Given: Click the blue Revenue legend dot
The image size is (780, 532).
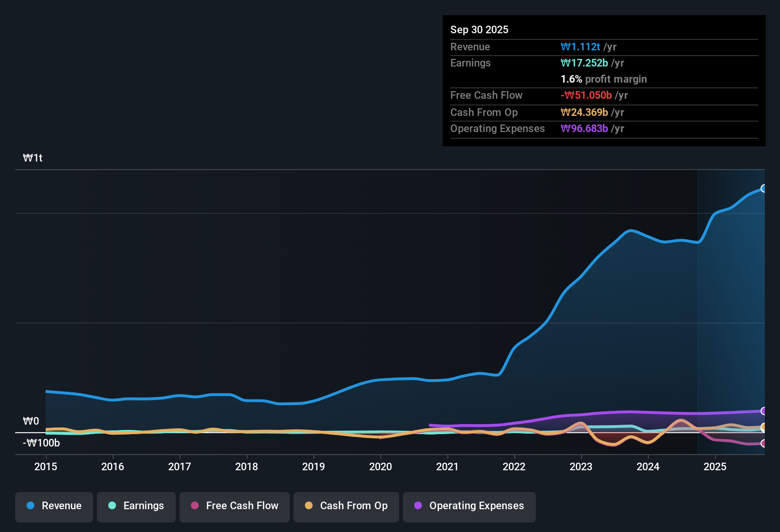Looking at the screenshot, I should tap(30, 506).
